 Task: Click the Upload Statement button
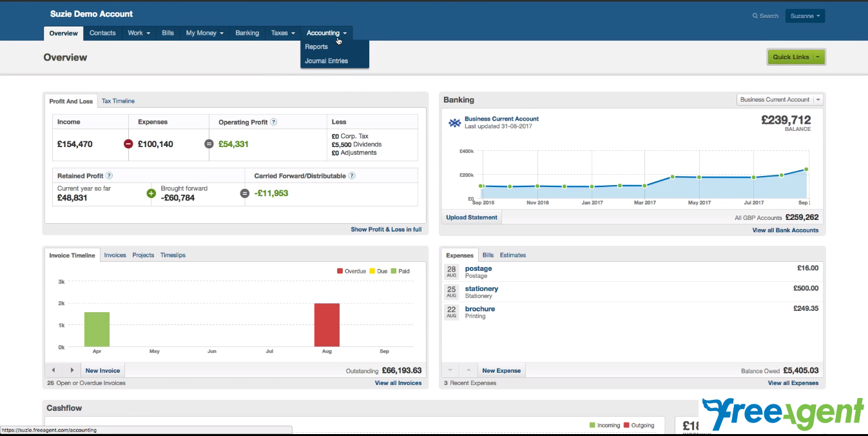[x=472, y=217]
